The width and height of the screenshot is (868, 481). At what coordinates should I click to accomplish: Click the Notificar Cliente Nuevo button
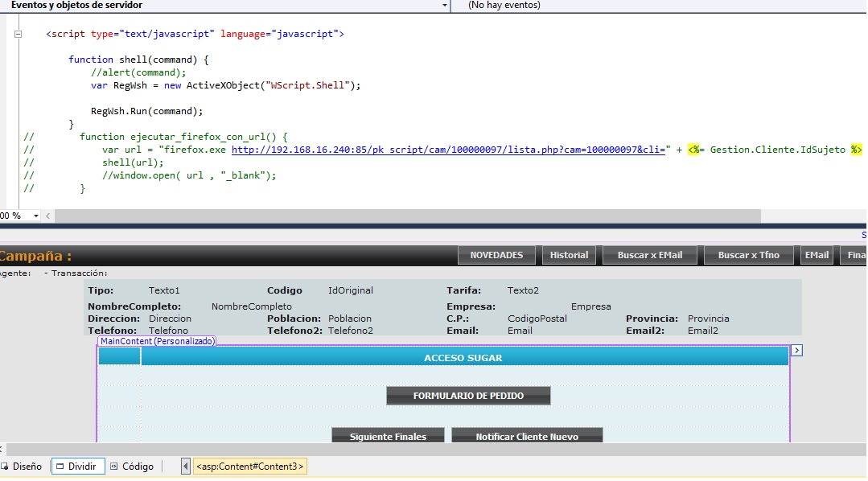527,436
